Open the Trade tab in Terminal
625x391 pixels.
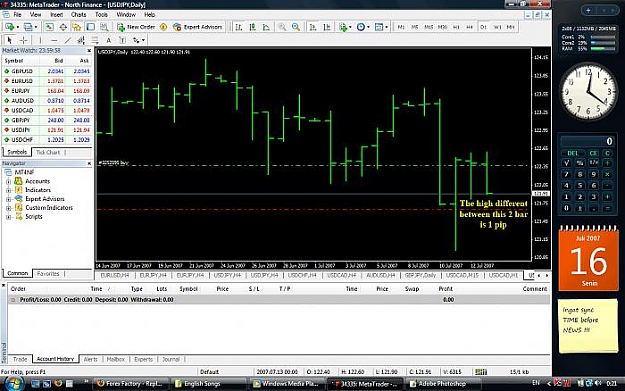click(x=20, y=359)
